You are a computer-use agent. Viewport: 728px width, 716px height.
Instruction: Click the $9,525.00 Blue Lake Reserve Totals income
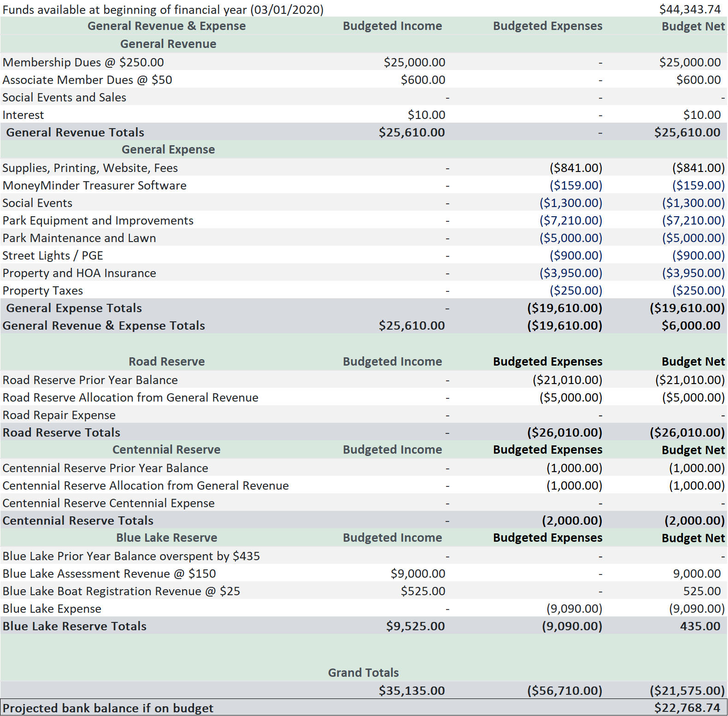point(416,626)
